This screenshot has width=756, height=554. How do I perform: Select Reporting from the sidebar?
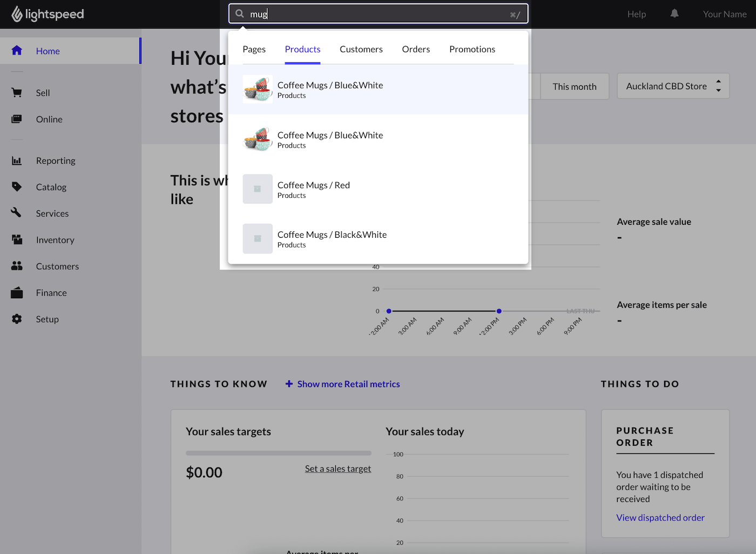tap(56, 160)
